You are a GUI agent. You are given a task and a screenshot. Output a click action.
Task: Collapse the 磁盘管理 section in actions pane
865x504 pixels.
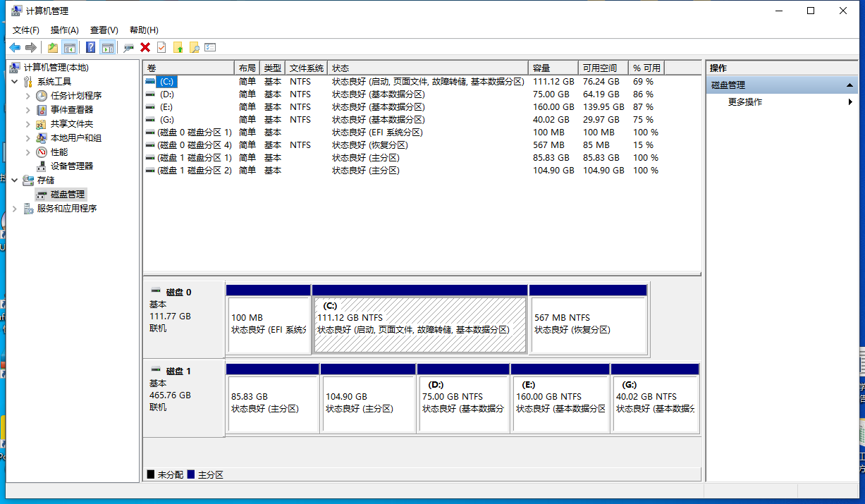(x=851, y=85)
